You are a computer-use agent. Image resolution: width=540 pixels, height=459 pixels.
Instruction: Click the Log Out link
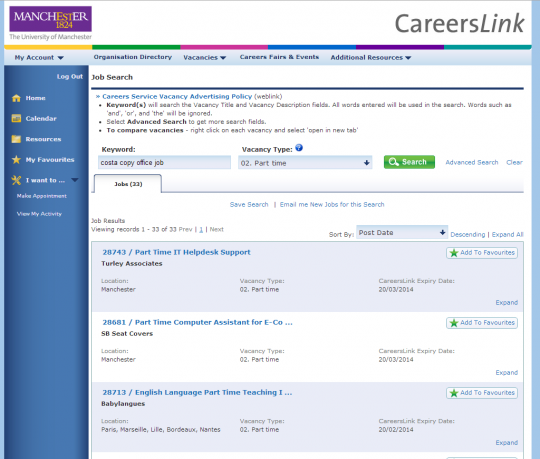pyautogui.click(x=70, y=76)
